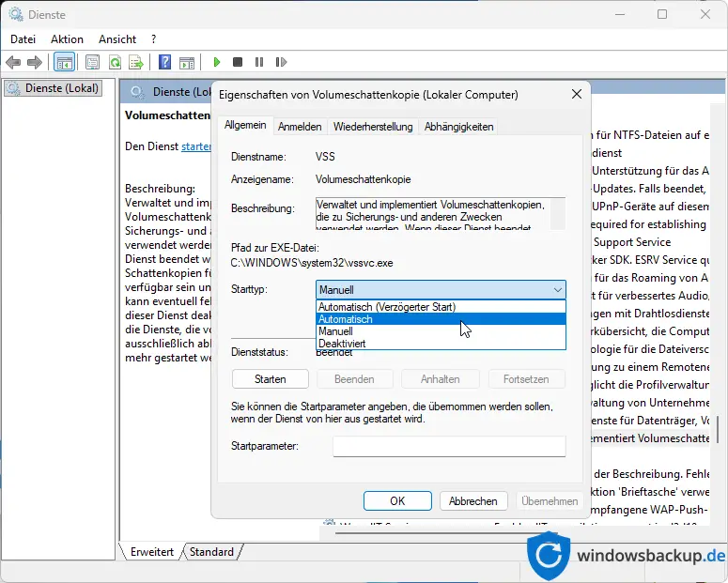Viewport: 728px width, 583px height.
Task: Switch to the Standard view tab
Action: pos(211,552)
